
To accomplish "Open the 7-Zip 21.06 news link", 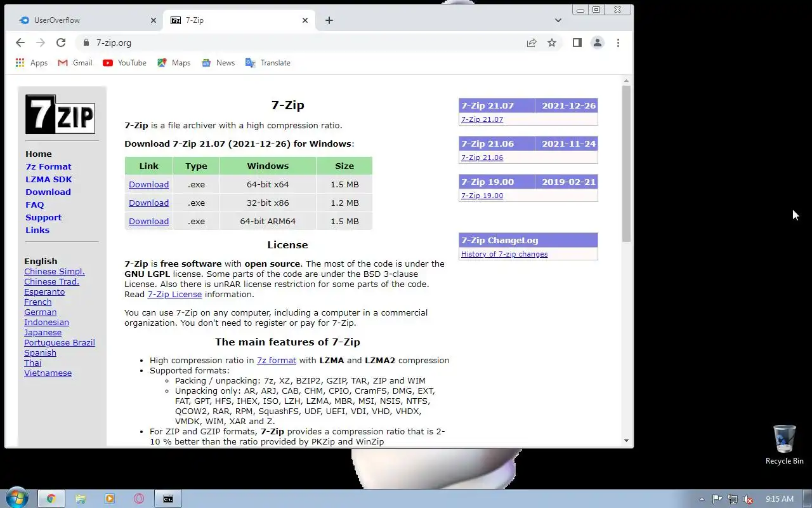I will (x=482, y=157).
